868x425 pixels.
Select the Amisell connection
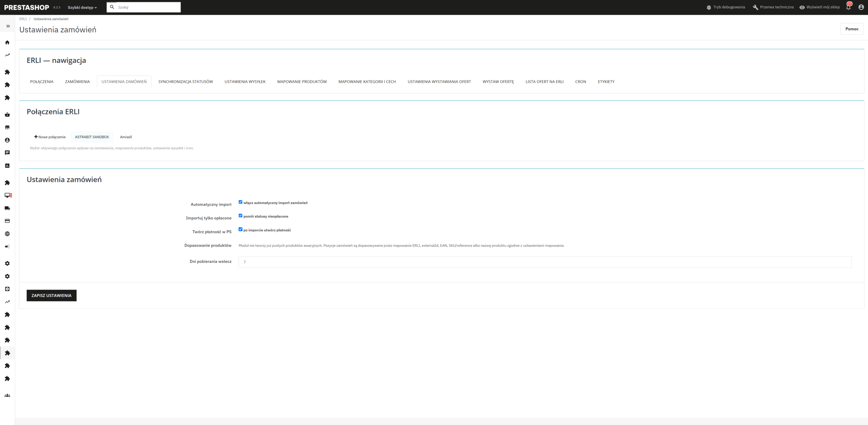pos(126,137)
